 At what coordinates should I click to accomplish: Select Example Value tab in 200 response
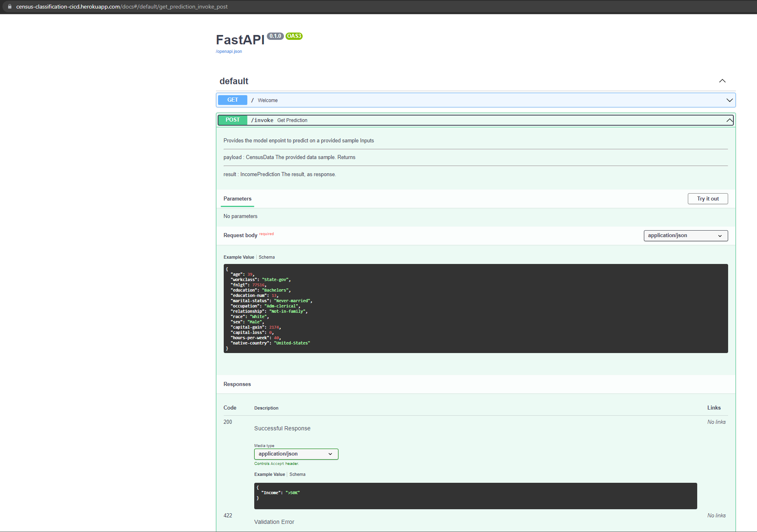270,474
